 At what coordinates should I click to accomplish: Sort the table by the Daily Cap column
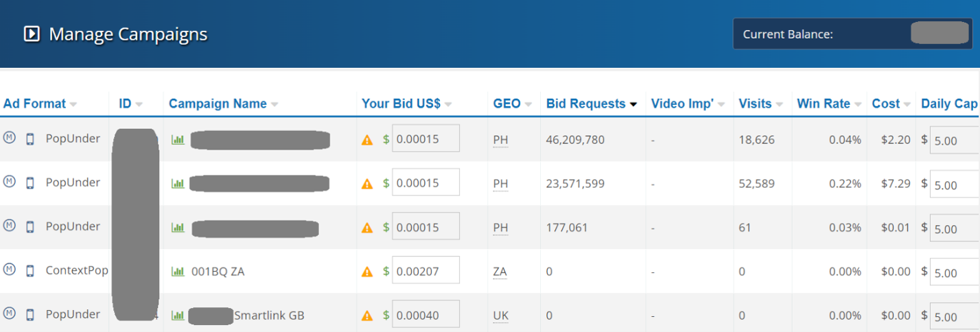tap(949, 104)
